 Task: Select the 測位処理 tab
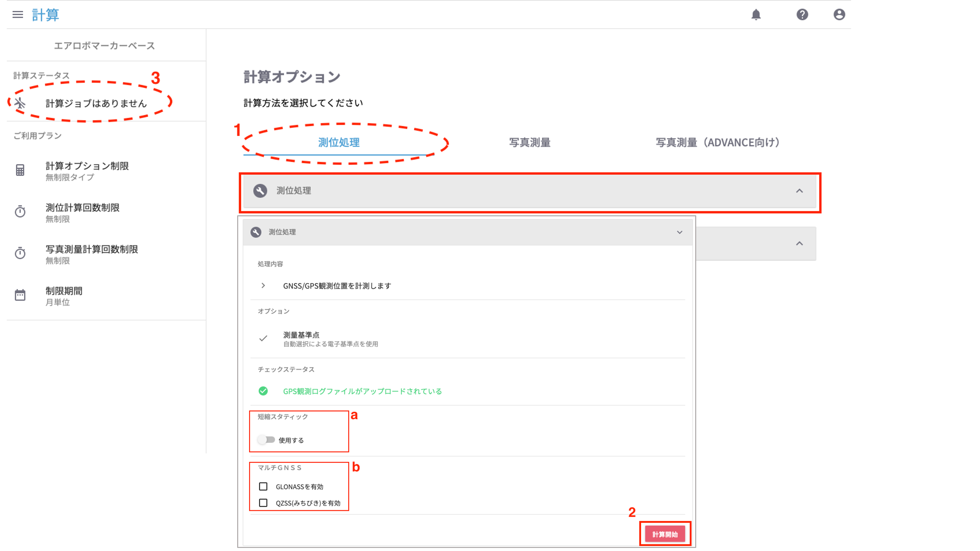[339, 143]
